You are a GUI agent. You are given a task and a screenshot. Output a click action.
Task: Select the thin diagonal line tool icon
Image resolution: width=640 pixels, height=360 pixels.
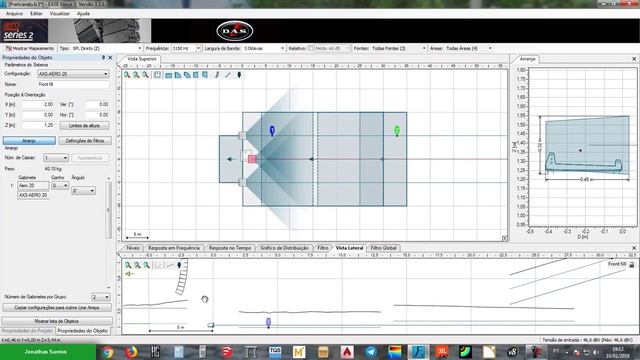tap(228, 75)
